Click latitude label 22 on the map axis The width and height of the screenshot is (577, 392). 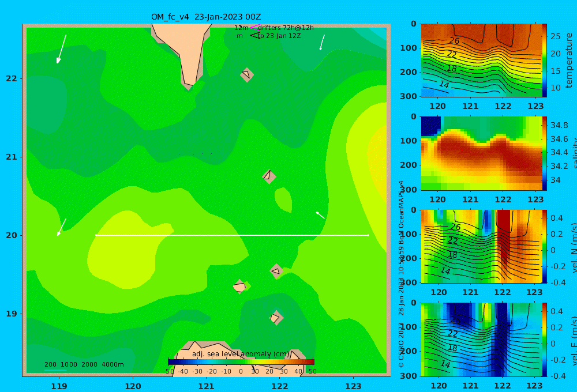click(12, 78)
